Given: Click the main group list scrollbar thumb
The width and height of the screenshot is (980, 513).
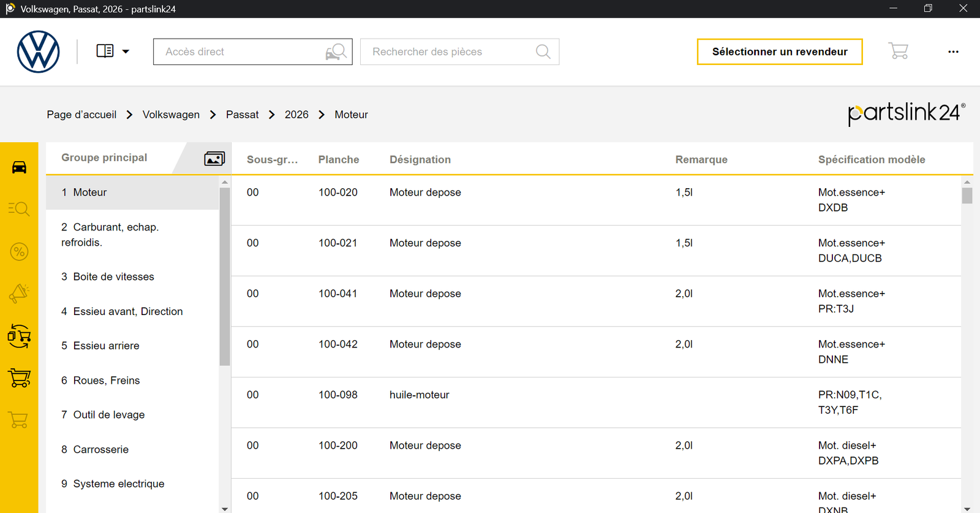Looking at the screenshot, I should [x=225, y=276].
